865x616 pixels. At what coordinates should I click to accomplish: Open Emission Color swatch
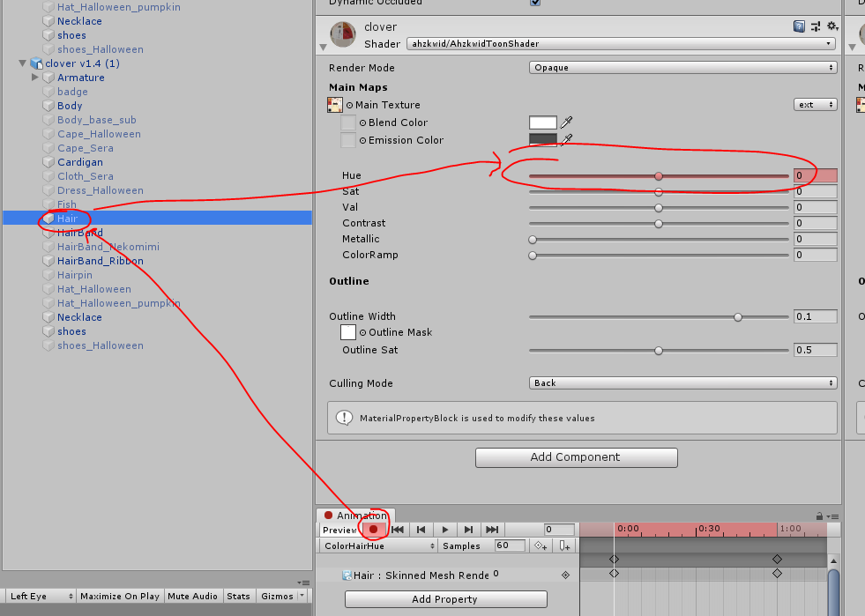click(543, 139)
